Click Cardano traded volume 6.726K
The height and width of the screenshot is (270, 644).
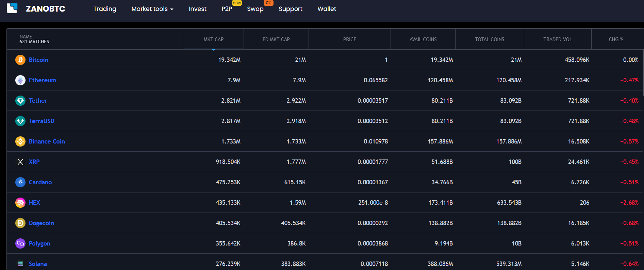(x=580, y=182)
